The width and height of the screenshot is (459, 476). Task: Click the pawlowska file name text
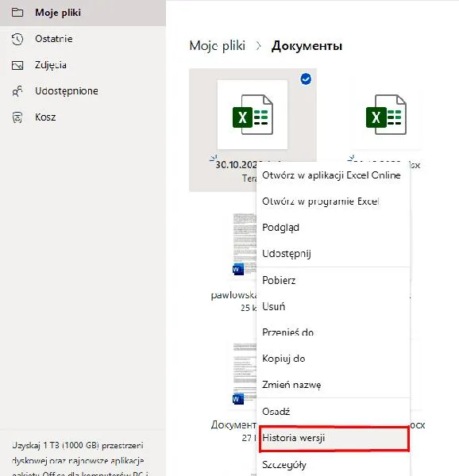[233, 295]
